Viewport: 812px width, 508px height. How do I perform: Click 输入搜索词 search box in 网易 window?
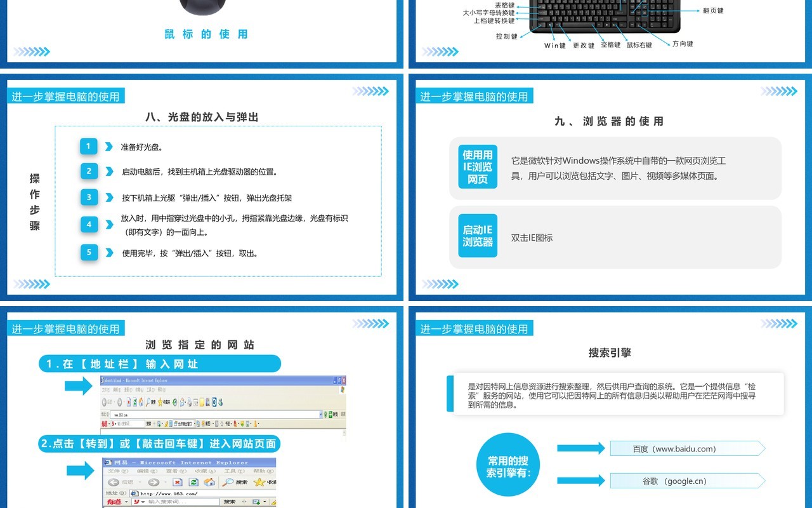point(176,502)
